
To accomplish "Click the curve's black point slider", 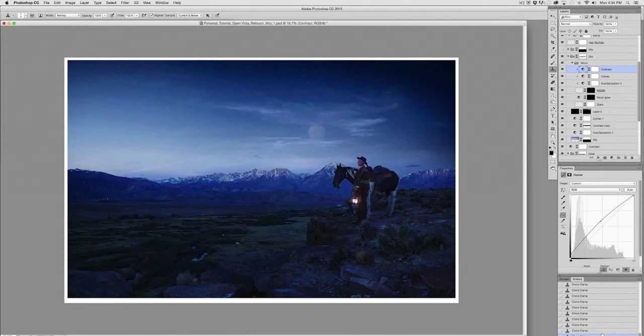I will point(571,260).
